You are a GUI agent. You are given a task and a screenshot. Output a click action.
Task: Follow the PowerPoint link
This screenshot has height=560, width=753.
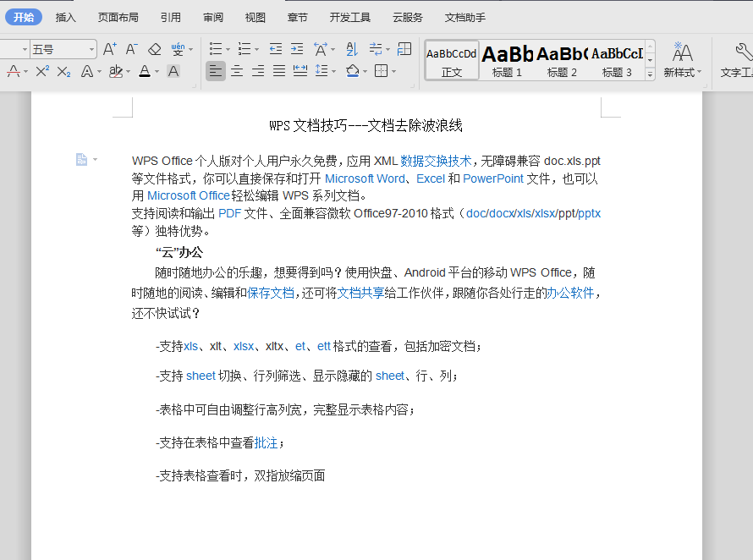(x=493, y=178)
